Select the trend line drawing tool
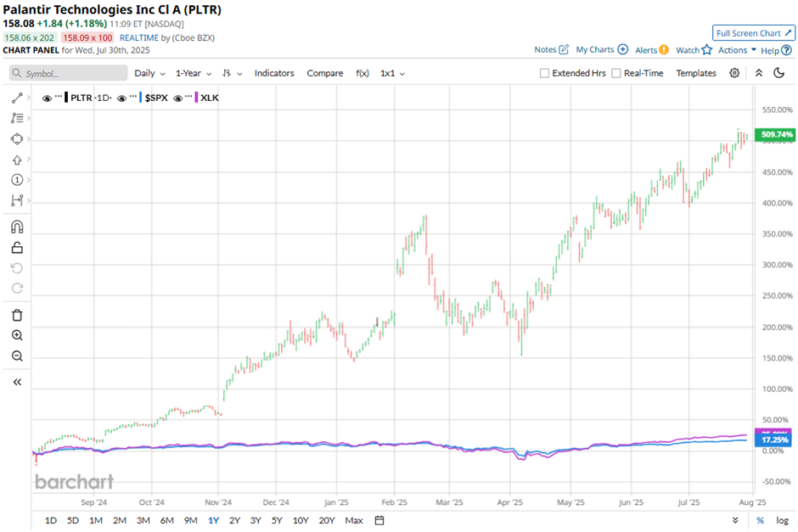Image resolution: width=798 pixels, height=532 pixels. [x=17, y=98]
